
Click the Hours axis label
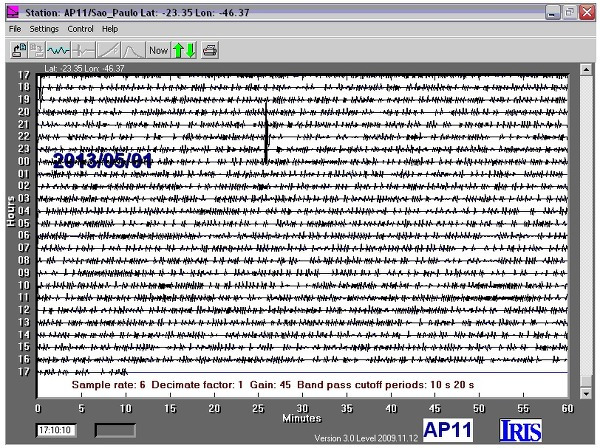click(11, 210)
